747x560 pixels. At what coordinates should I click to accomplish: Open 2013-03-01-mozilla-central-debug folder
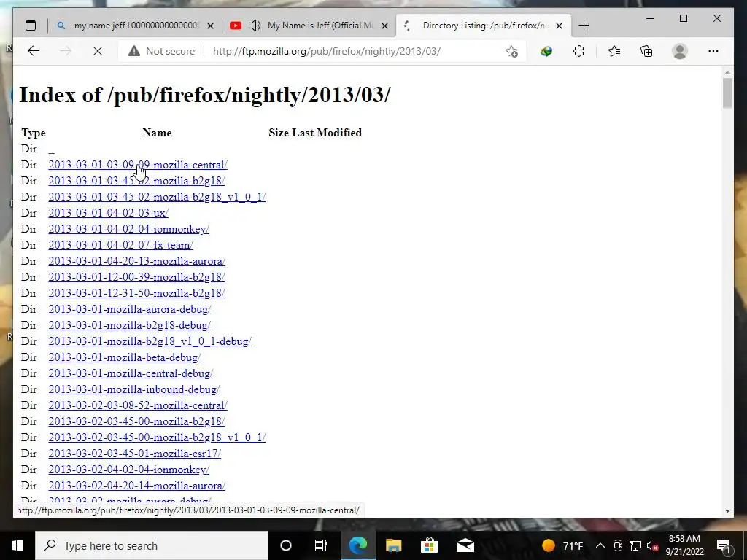(x=131, y=373)
